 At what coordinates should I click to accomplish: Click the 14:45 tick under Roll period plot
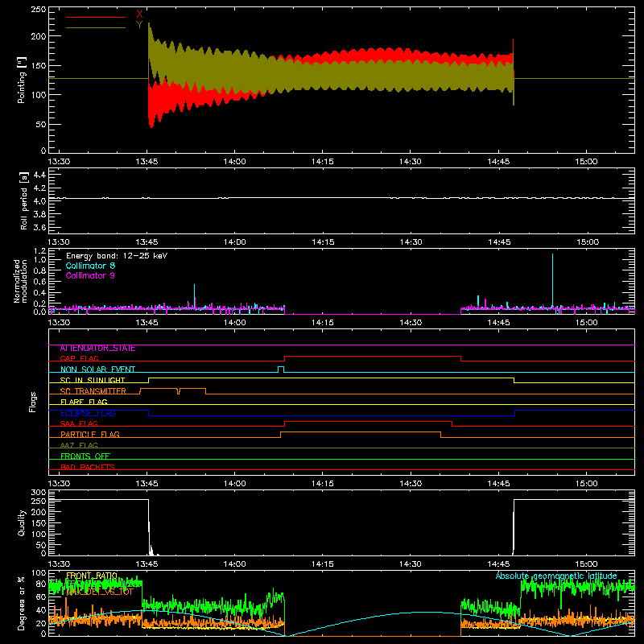499,242
